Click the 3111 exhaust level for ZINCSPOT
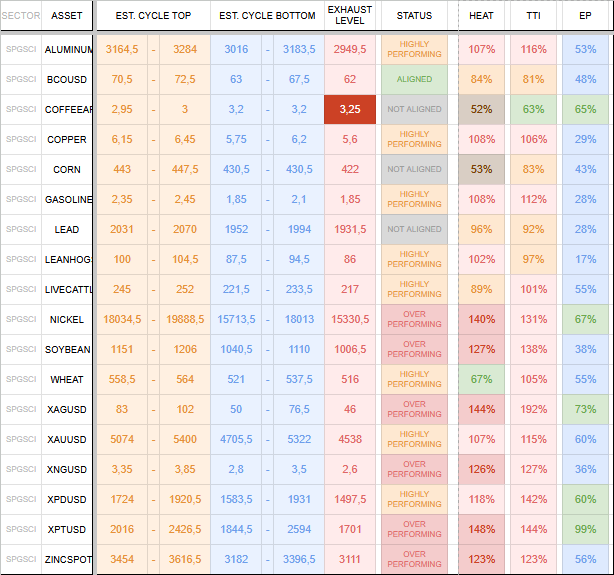Image resolution: width=614 pixels, height=575 pixels. [x=350, y=560]
